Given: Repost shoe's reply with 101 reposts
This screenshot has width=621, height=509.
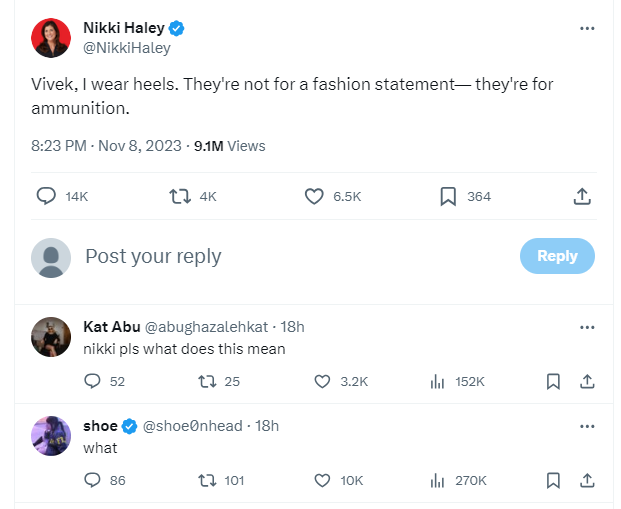Looking at the screenshot, I should [x=207, y=480].
